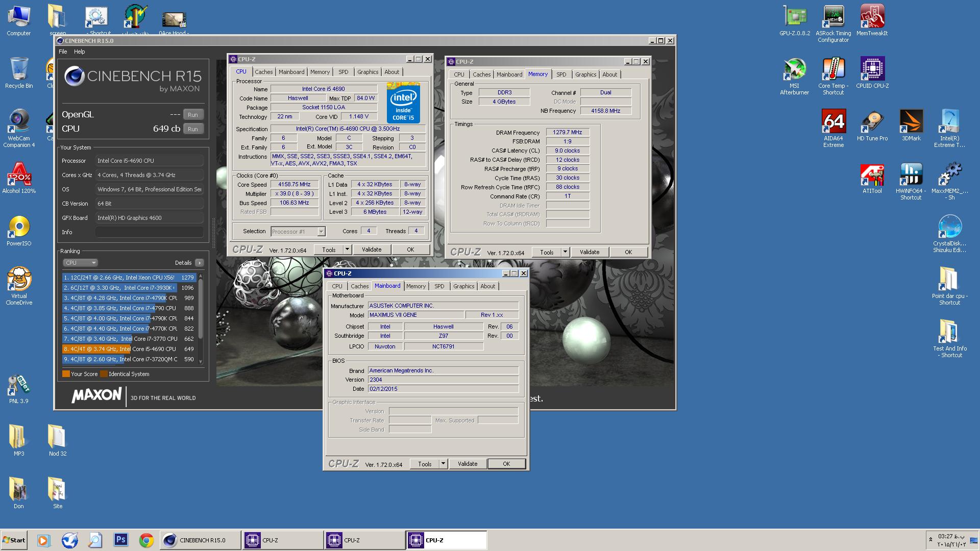
Task: Open CINEBENCH R15.0 taskbar item
Action: point(201,540)
